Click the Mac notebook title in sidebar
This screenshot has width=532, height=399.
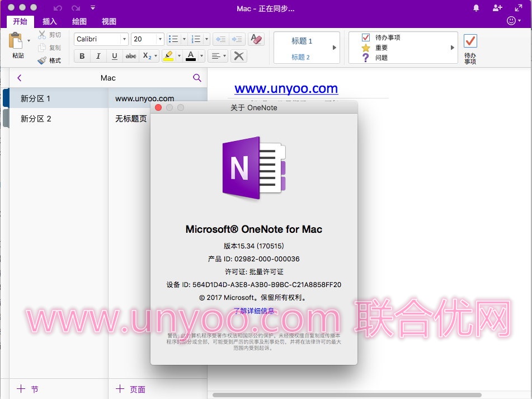(x=108, y=78)
